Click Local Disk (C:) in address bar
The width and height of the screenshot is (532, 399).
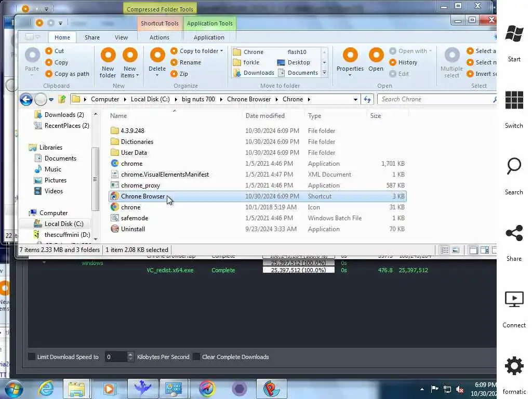(150, 99)
